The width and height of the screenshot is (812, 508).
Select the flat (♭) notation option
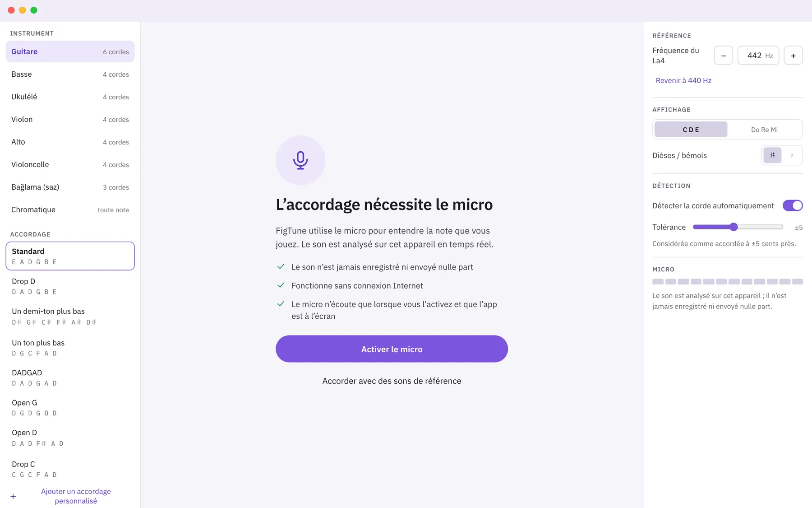(792, 155)
